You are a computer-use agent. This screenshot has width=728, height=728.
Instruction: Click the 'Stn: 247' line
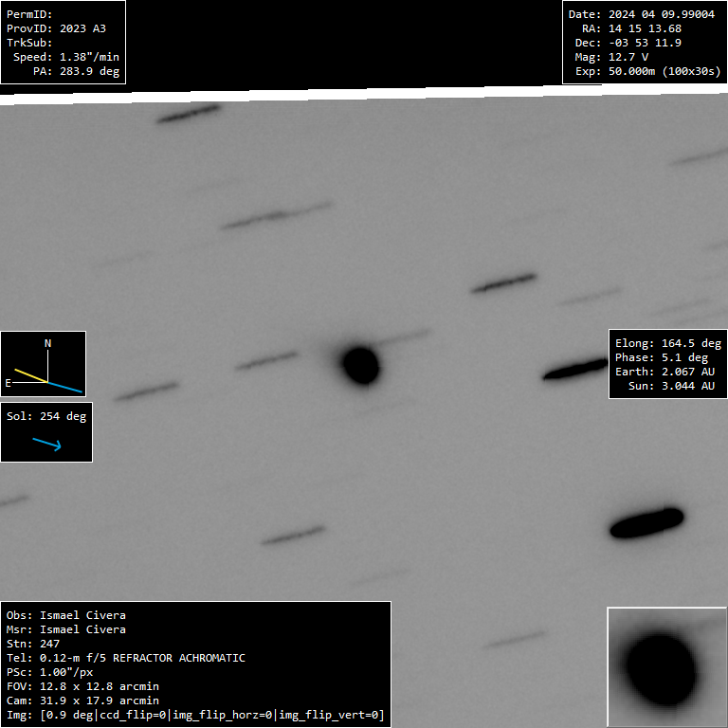(x=33, y=644)
